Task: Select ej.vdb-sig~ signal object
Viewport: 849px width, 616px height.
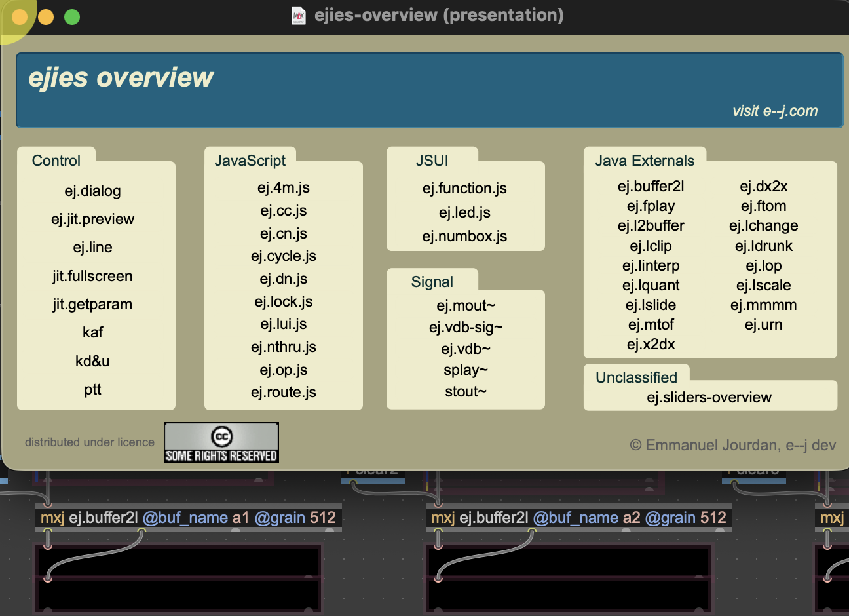Action: tap(465, 327)
